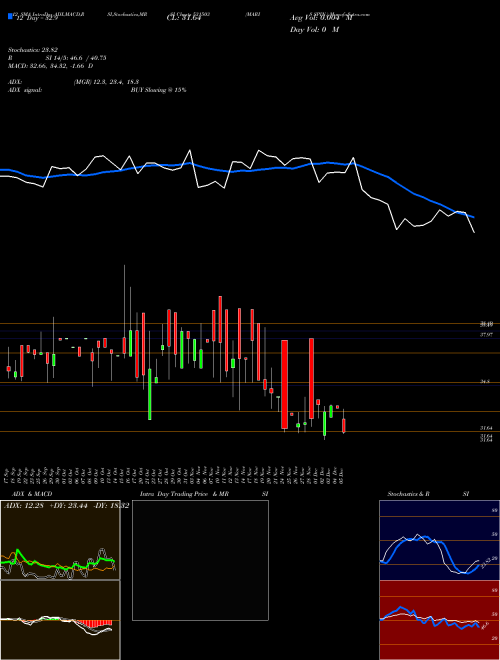Click the 'CL: 31.64' closing price label
The width and height of the screenshot is (500, 660).
tap(184, 18)
